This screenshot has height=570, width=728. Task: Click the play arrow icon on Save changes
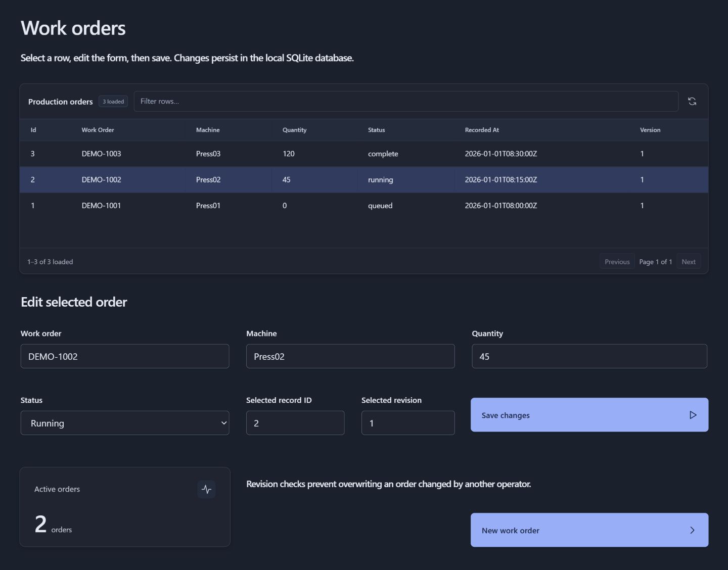tap(693, 415)
